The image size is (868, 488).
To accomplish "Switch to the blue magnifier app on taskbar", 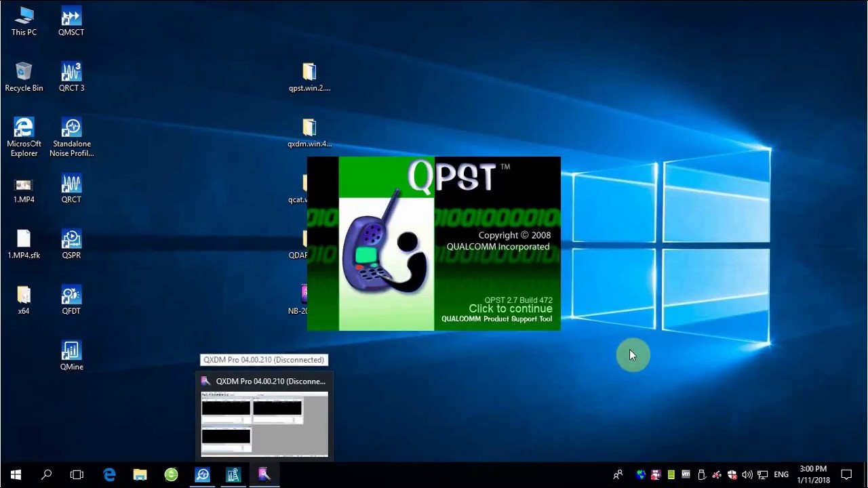I will click(x=202, y=474).
